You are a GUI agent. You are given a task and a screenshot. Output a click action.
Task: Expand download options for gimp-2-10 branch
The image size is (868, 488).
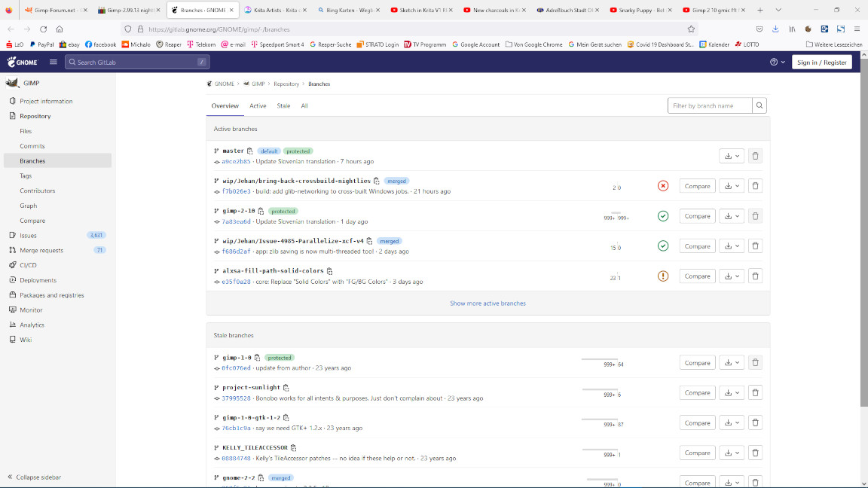(732, 216)
